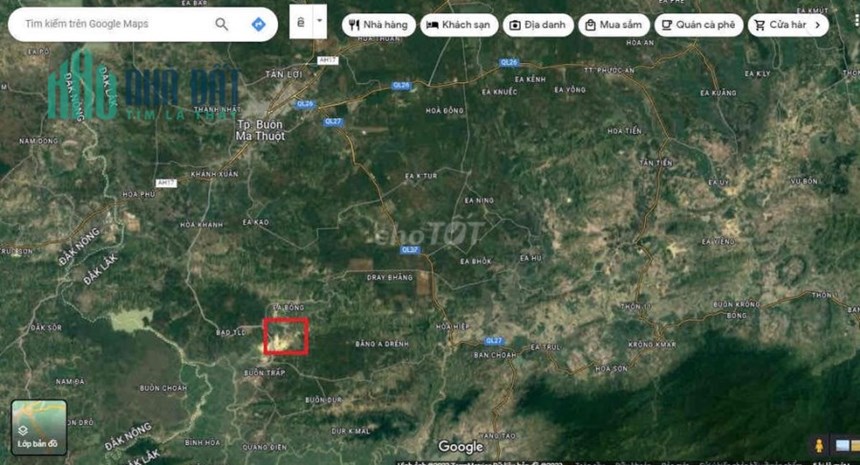
Task: Click the Google logo at bottom
Action: (460, 446)
